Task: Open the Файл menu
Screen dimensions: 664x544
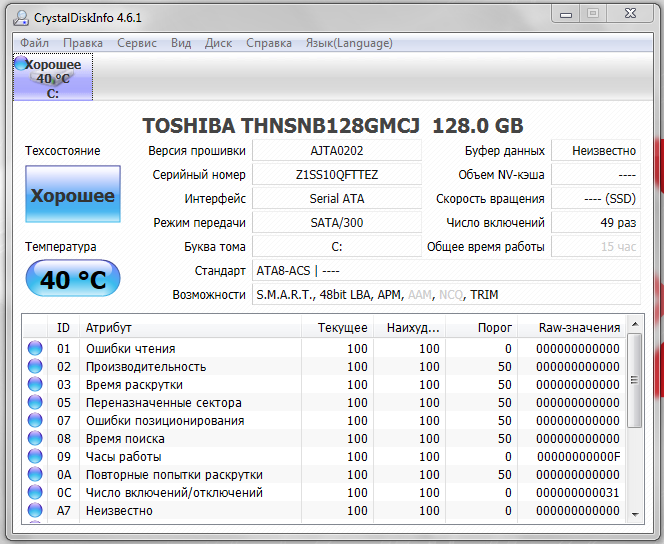Action: 34,43
